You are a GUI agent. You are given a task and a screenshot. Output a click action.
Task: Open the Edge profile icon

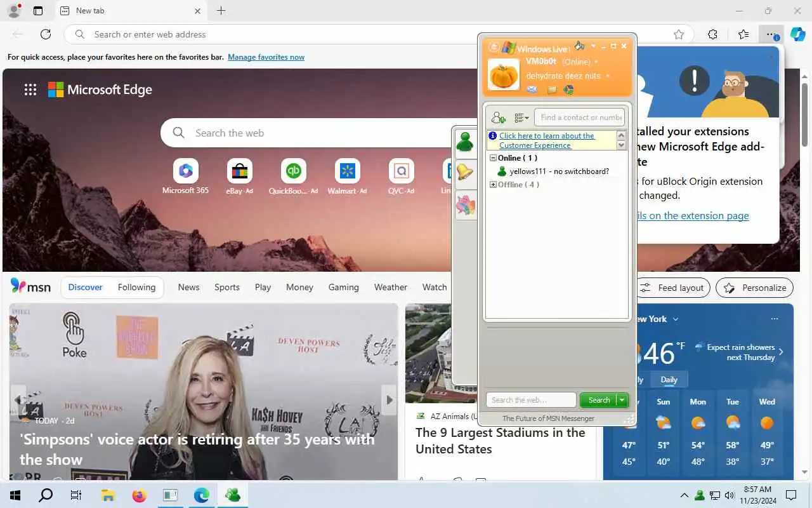pyautogui.click(x=13, y=11)
